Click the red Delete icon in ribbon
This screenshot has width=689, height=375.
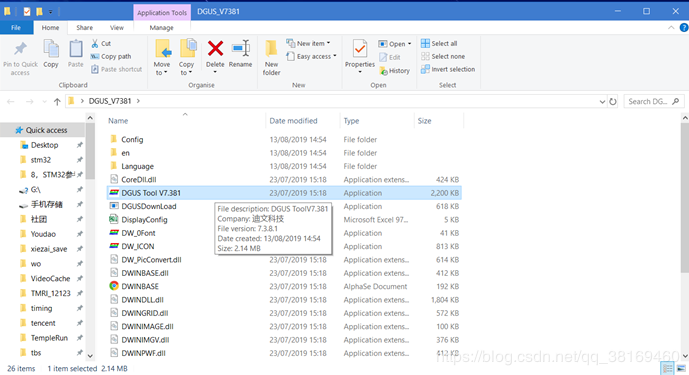pos(215,48)
